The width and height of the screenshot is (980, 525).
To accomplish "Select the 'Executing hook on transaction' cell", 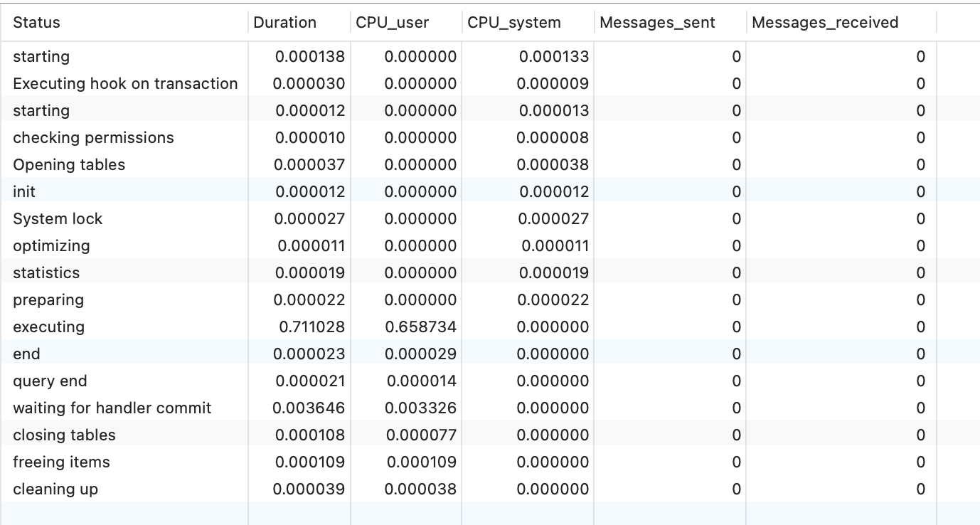I will 125,84.
